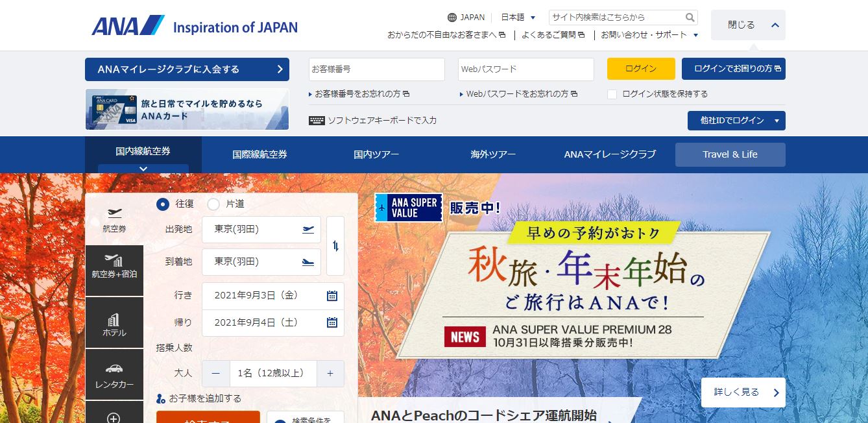The width and height of the screenshot is (868, 423).
Task: Click the お子様を追加する person icon
Action: [x=161, y=398]
